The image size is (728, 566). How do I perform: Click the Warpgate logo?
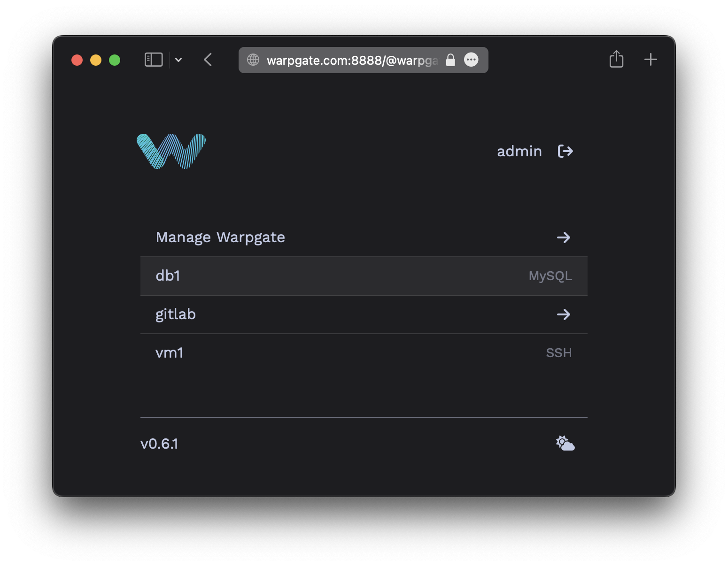171,151
